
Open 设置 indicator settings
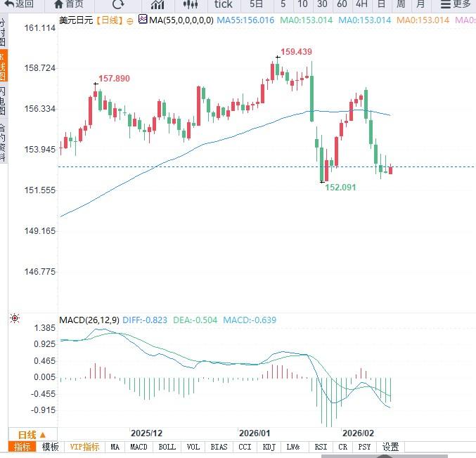[x=391, y=447]
